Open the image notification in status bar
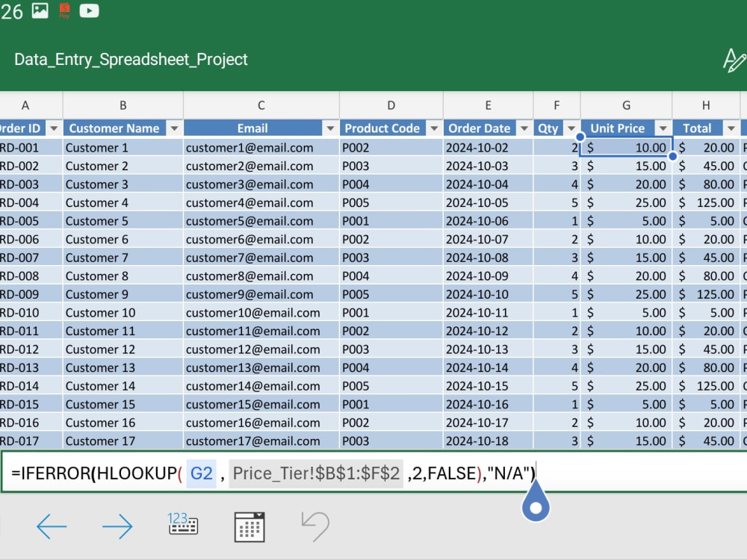The width and height of the screenshot is (747, 560). (x=40, y=10)
